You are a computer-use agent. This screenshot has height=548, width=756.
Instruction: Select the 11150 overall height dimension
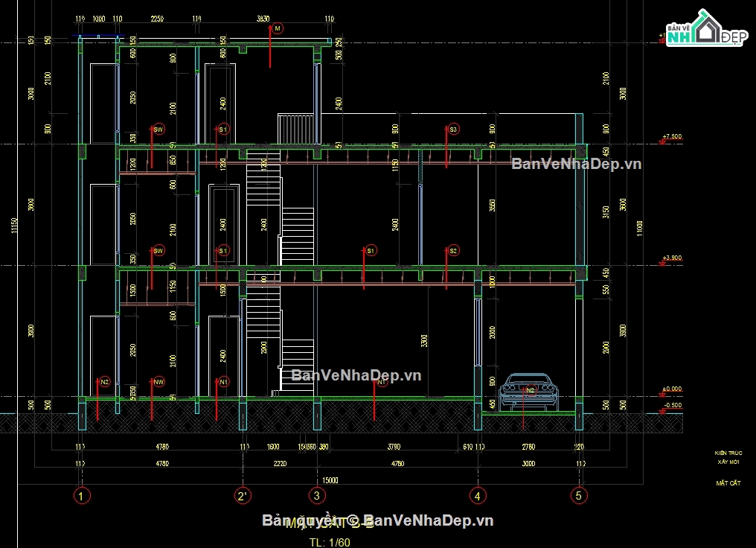(x=14, y=226)
